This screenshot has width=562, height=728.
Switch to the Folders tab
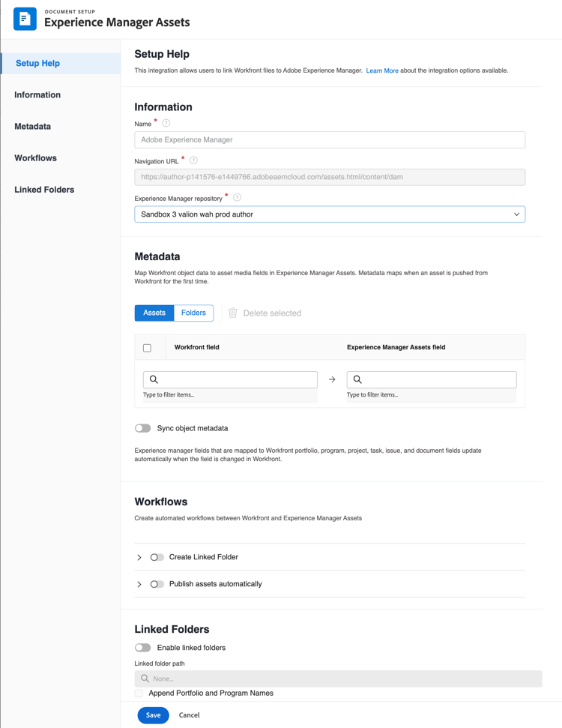click(193, 313)
